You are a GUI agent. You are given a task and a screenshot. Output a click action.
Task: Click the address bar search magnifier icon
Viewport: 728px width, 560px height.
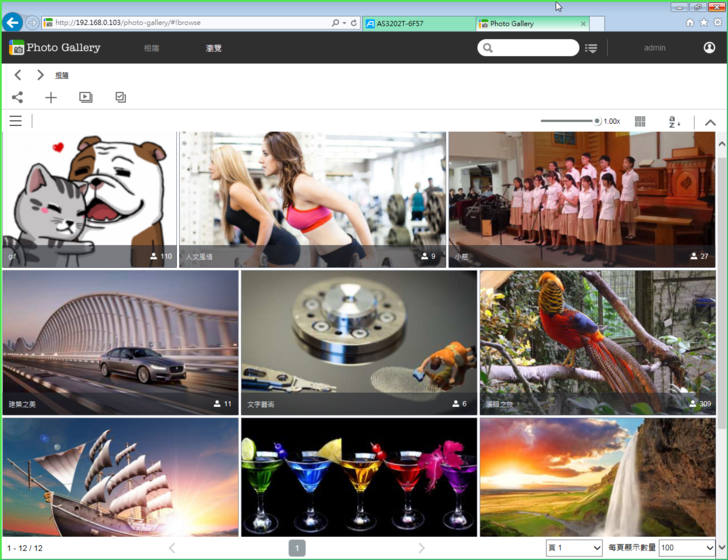tap(335, 22)
